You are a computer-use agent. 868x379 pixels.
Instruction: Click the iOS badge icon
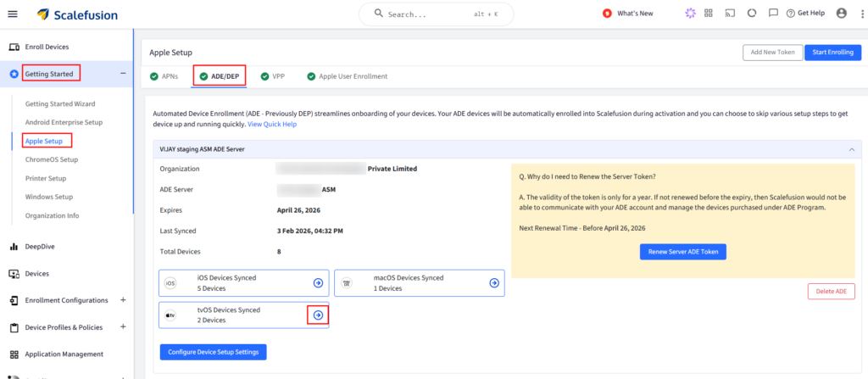point(170,283)
